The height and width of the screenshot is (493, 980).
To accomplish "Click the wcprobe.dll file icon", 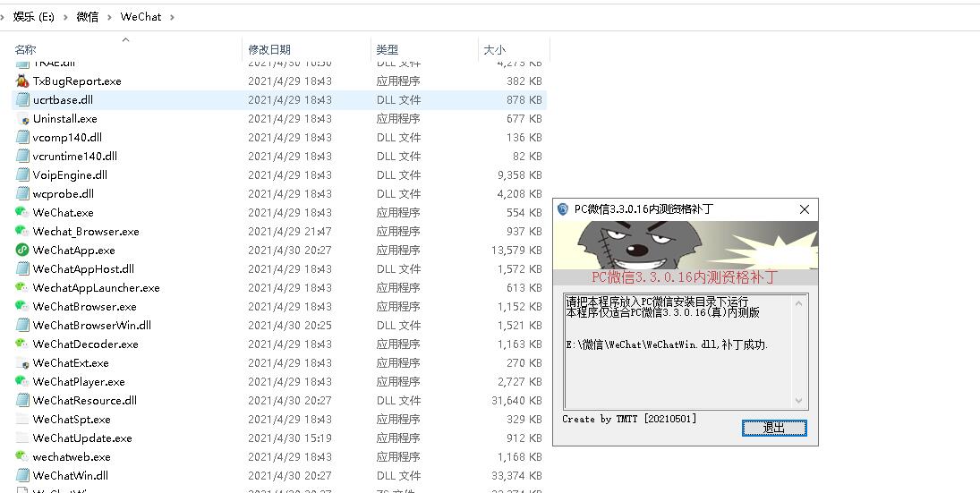I will click(22, 193).
